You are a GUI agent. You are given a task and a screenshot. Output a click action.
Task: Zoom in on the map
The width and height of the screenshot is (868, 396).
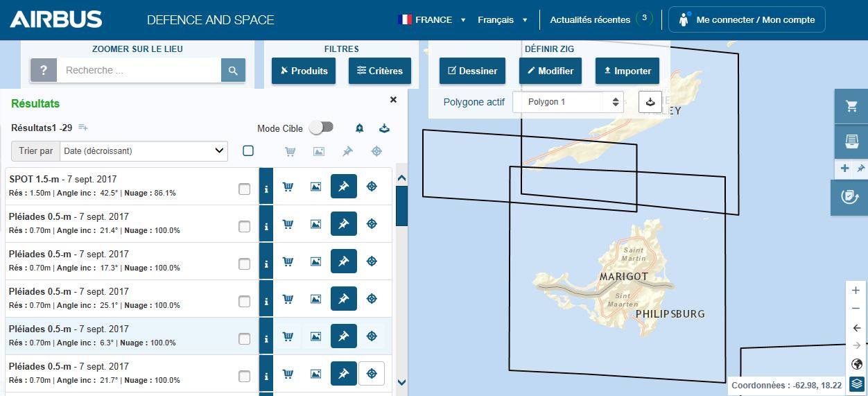(856, 291)
